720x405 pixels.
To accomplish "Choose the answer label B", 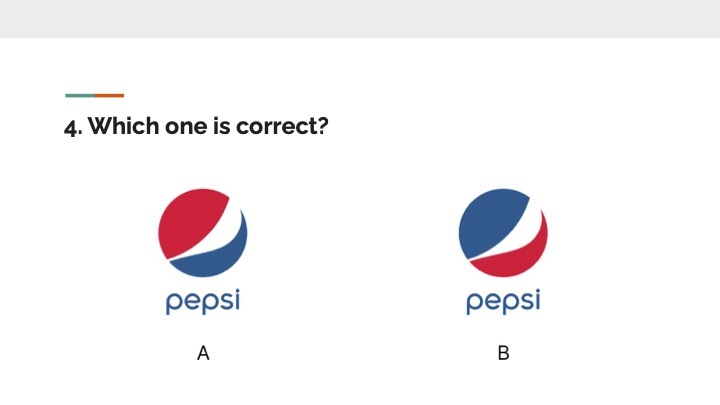I will pyautogui.click(x=503, y=353).
